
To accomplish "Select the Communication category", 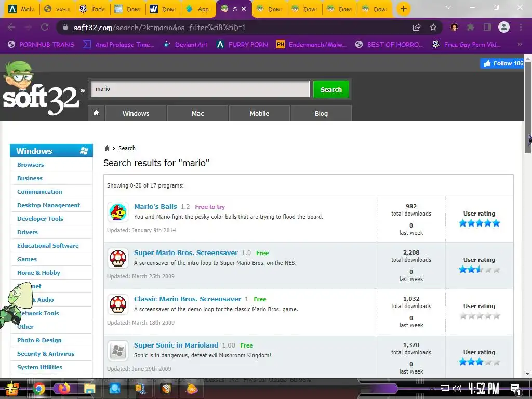I will (39, 192).
